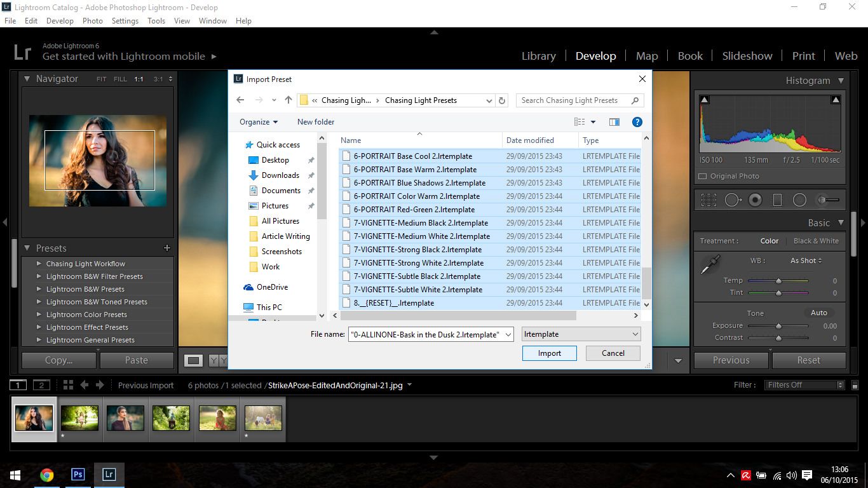Select main window button 1
This screenshot has height=488, width=868.
click(x=18, y=385)
